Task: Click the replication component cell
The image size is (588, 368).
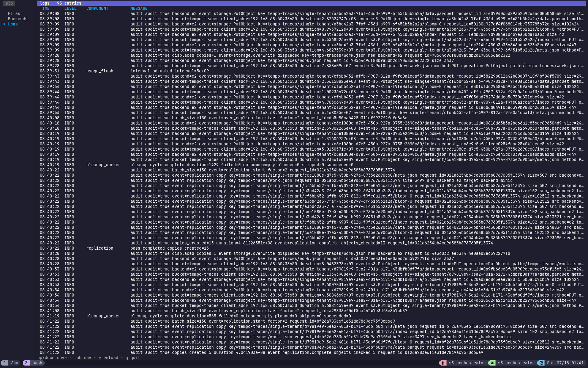Action: pos(100,248)
